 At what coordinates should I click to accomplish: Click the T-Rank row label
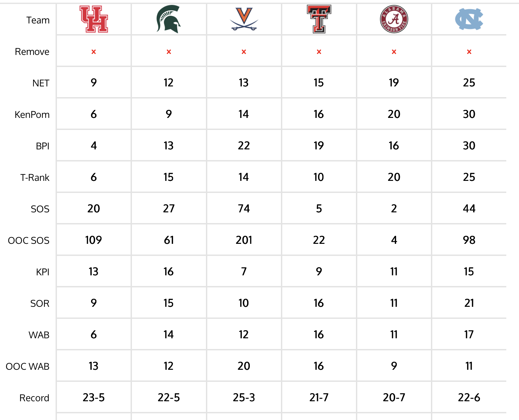point(35,178)
